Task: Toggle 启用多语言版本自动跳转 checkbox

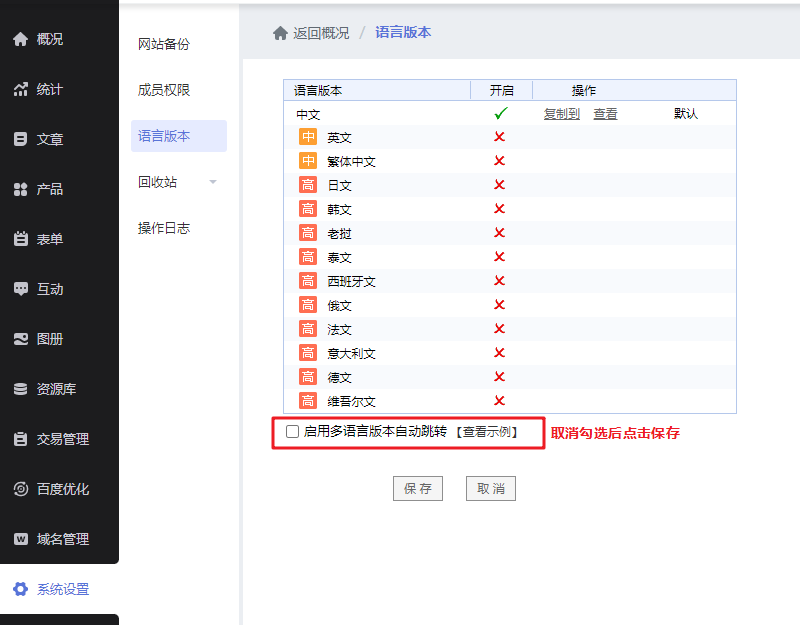Action: [x=292, y=432]
